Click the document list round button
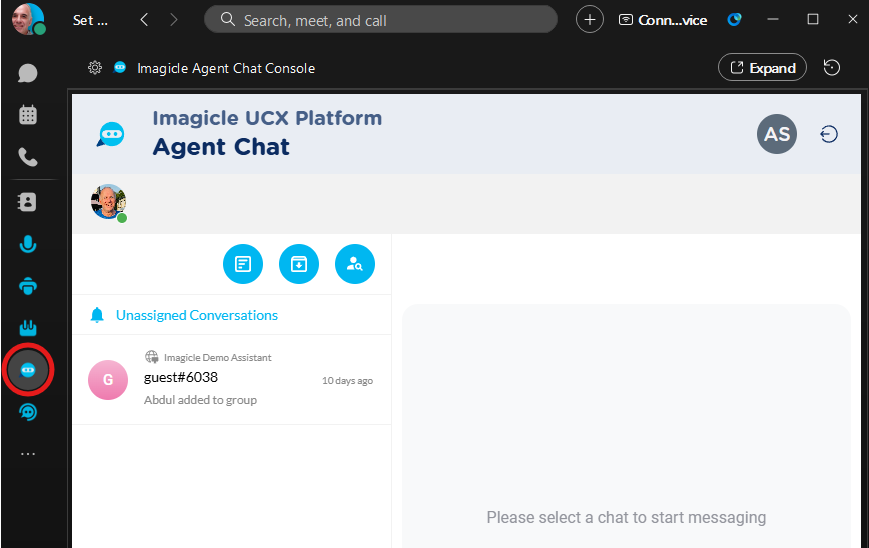 243,264
